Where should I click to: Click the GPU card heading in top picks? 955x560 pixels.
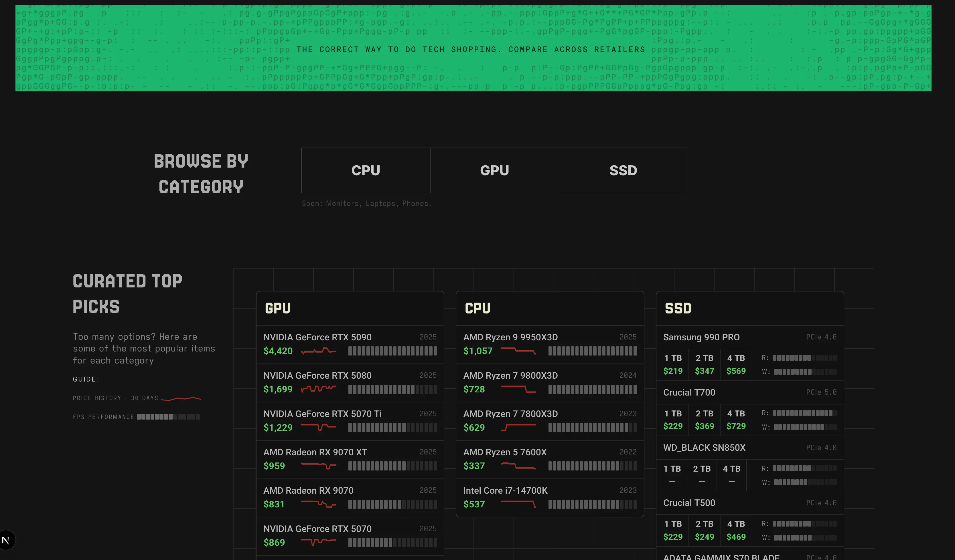pyautogui.click(x=277, y=308)
